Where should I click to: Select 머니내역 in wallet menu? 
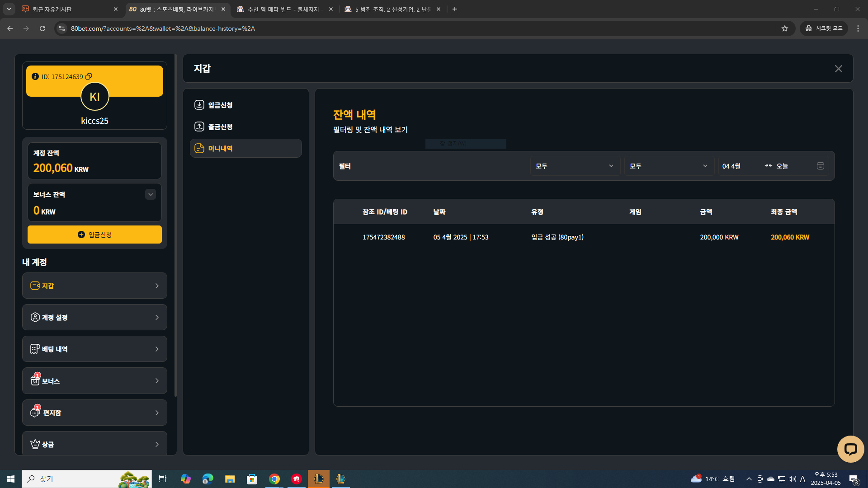(x=245, y=148)
